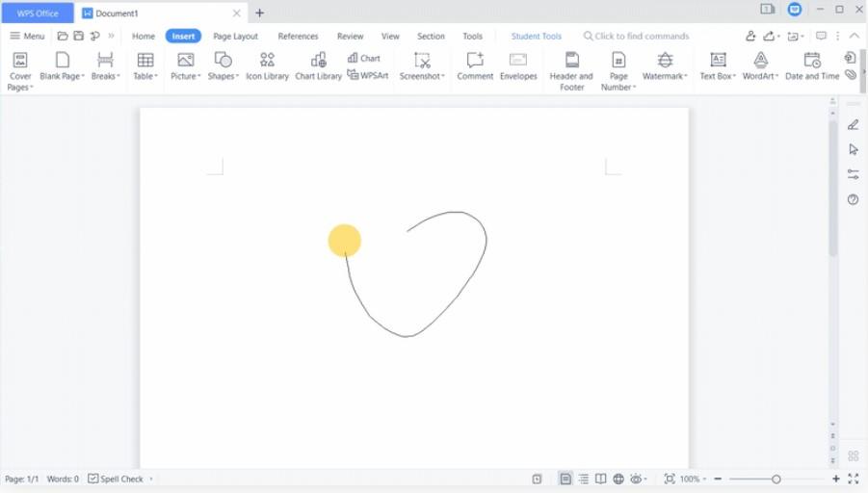Insert a Blank Page

point(62,65)
